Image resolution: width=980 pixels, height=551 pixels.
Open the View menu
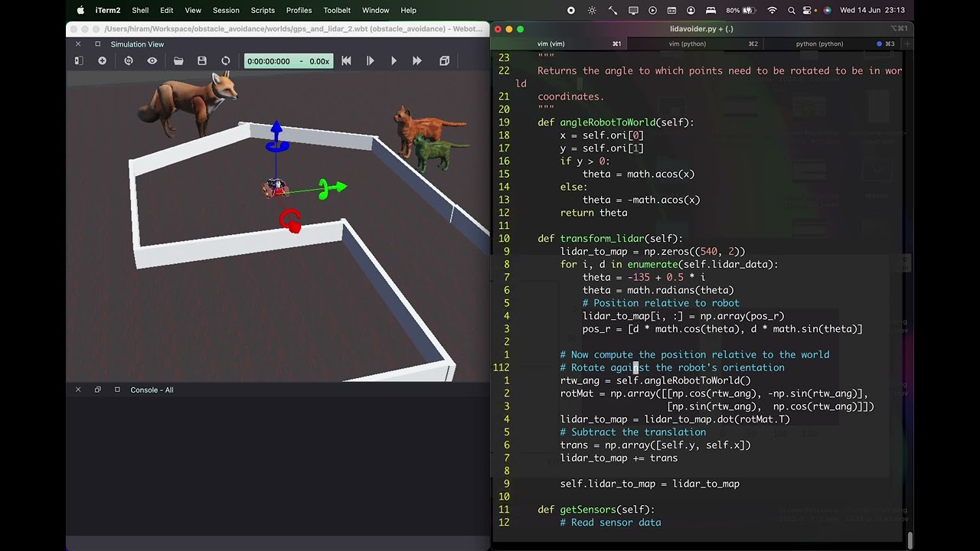click(193, 10)
